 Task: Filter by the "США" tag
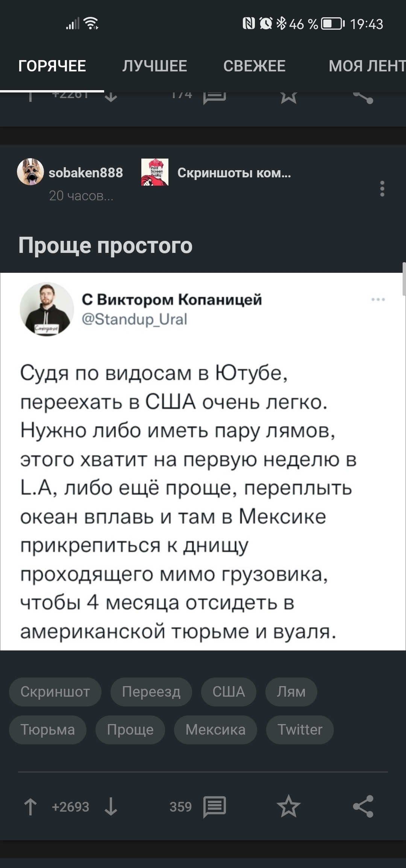[229, 692]
